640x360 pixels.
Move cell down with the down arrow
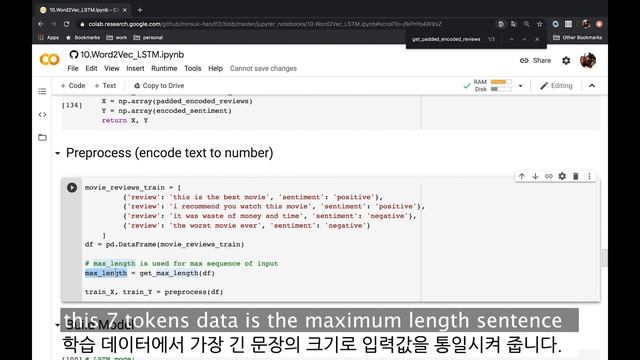[x=535, y=176]
